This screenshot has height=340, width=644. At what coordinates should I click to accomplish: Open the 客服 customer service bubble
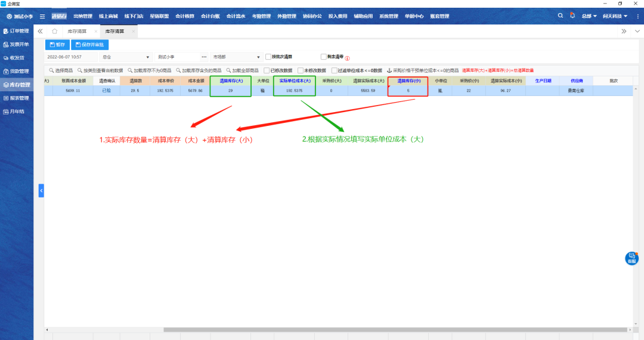(x=631, y=258)
